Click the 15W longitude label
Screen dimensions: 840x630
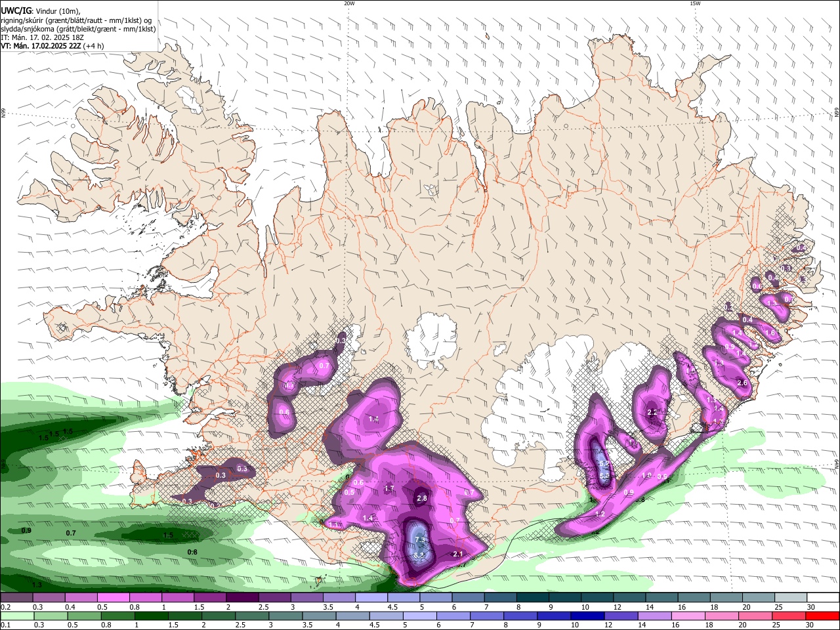[695, 3]
